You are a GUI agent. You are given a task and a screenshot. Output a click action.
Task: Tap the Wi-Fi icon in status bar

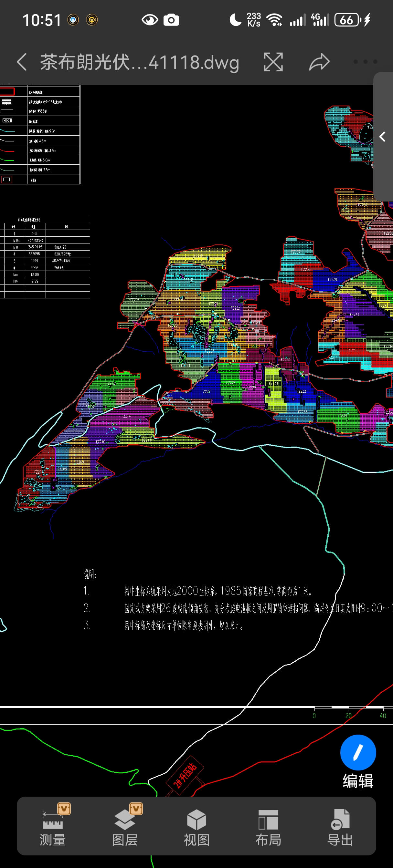click(x=274, y=20)
